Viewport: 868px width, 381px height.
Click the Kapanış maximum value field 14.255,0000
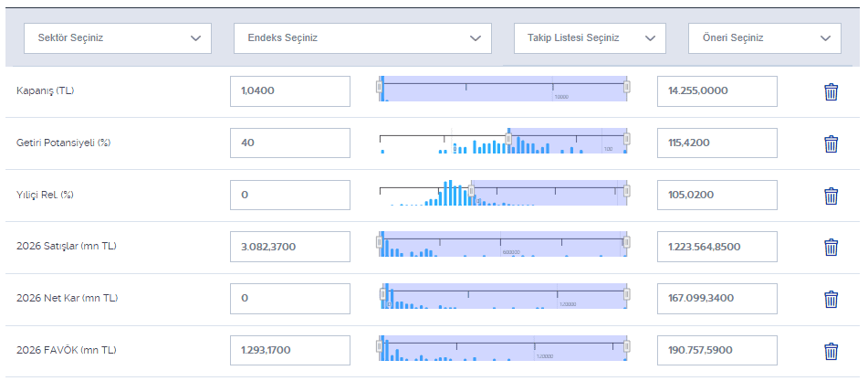716,91
